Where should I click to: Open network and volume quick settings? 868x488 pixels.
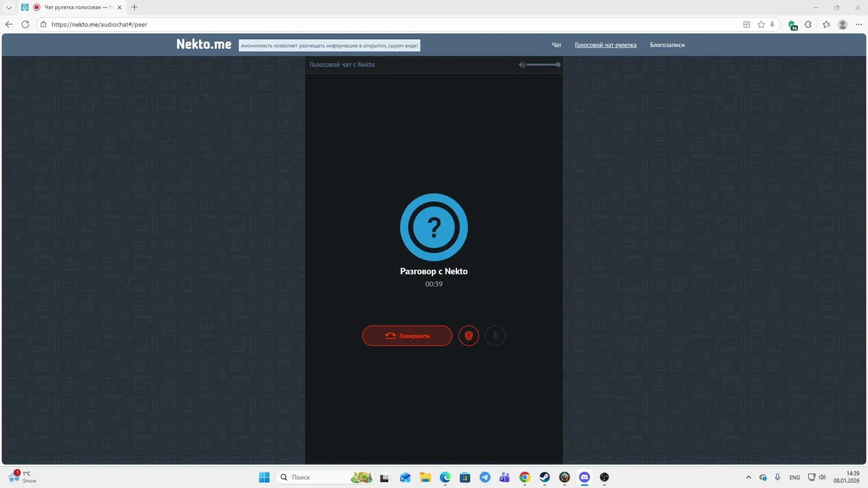click(817, 477)
